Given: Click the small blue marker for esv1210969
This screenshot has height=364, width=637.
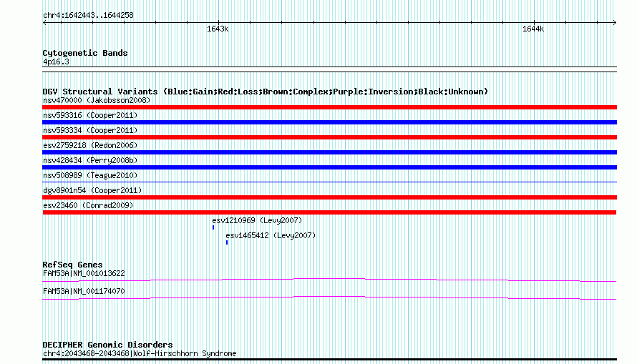Looking at the screenshot, I should [x=213, y=227].
